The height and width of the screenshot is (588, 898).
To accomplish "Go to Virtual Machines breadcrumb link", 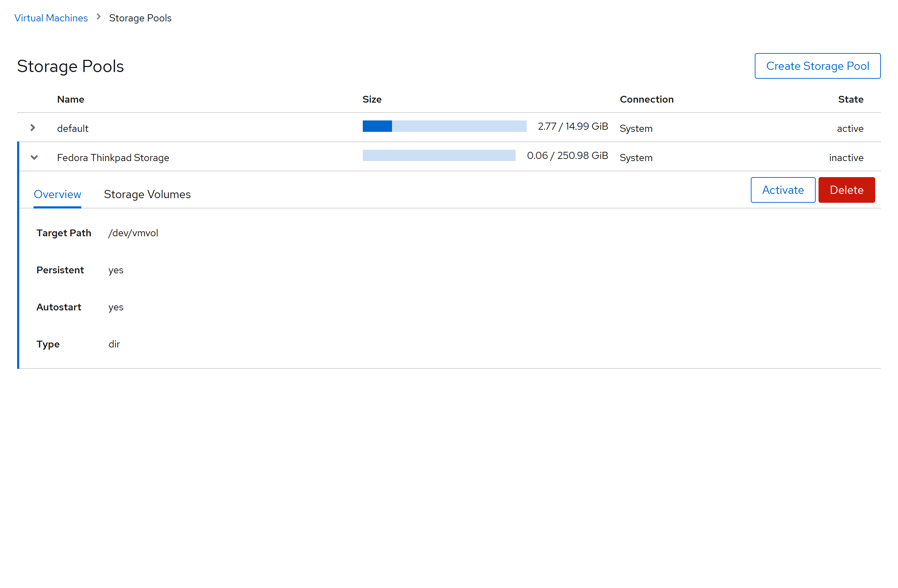I will (51, 18).
